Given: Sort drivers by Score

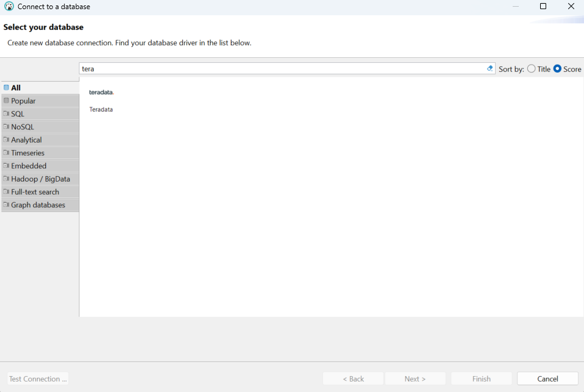Looking at the screenshot, I should tap(568, 69).
